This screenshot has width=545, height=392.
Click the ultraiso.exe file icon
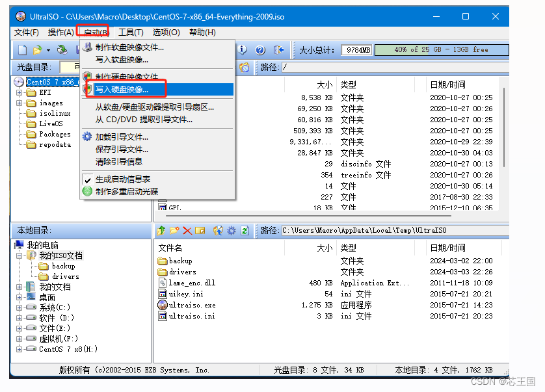click(x=163, y=305)
